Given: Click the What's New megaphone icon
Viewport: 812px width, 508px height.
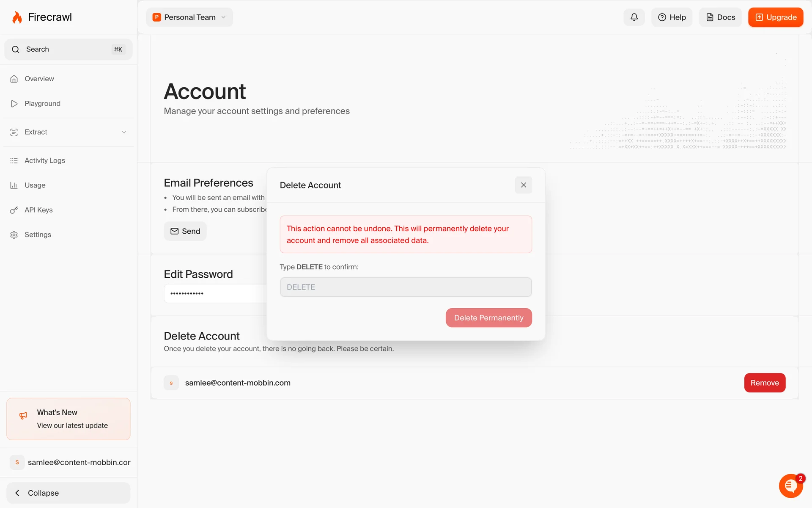Looking at the screenshot, I should click(23, 416).
